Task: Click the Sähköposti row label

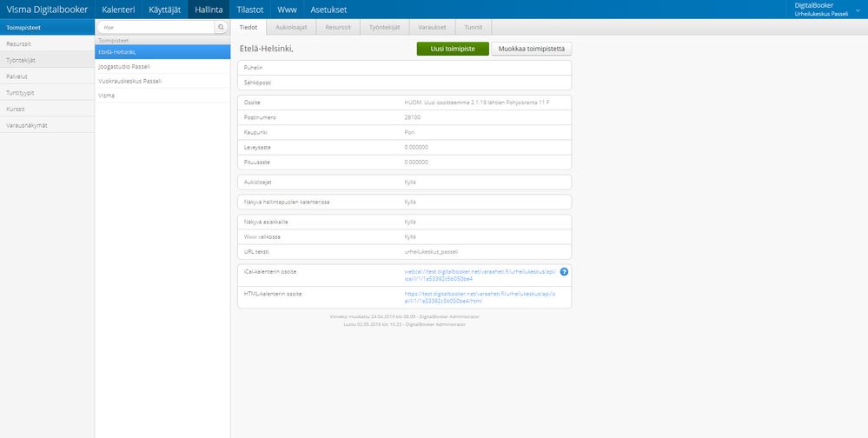Action: pos(257,83)
